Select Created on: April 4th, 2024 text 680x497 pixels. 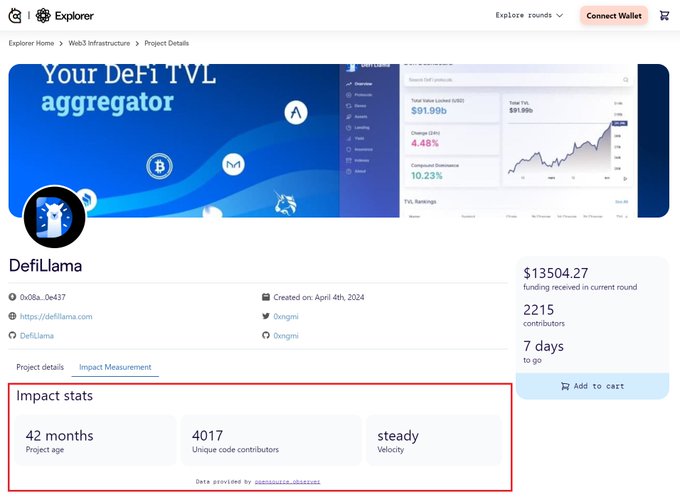(319, 298)
